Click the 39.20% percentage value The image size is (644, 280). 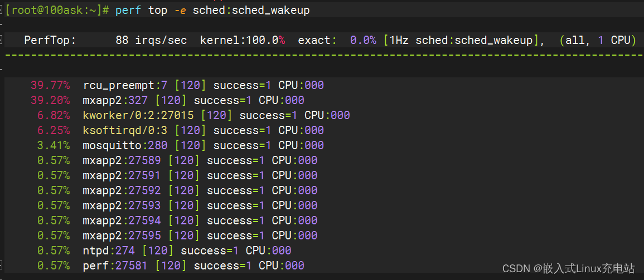click(50, 100)
